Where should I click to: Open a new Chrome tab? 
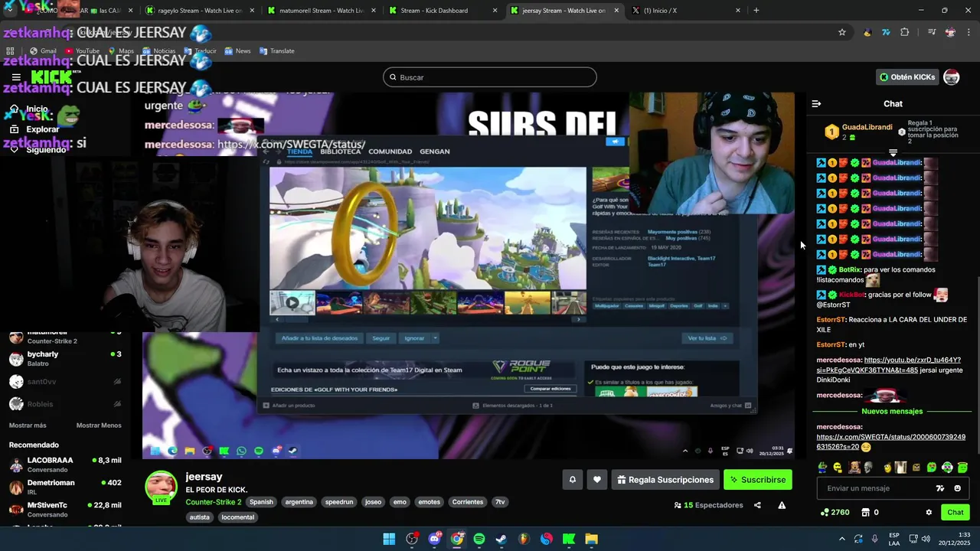pyautogui.click(x=756, y=11)
